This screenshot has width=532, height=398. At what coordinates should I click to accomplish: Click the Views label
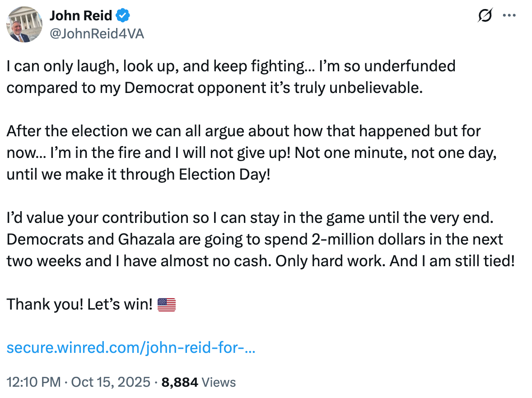tap(219, 382)
